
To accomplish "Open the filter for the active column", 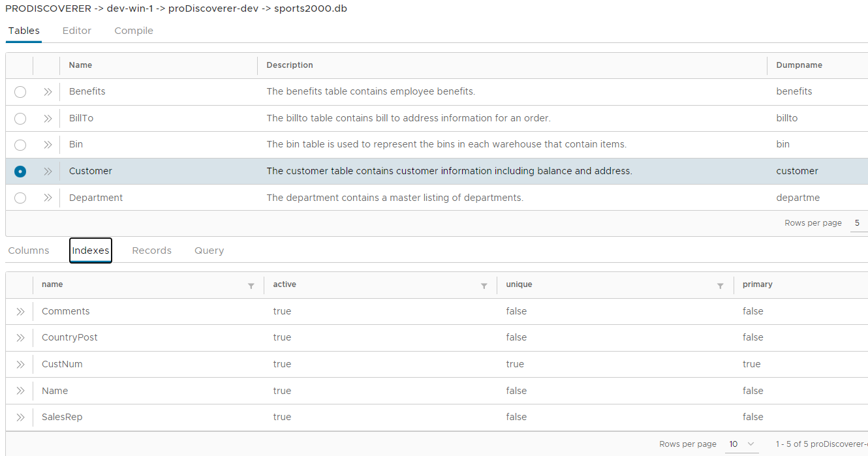I will (484, 285).
